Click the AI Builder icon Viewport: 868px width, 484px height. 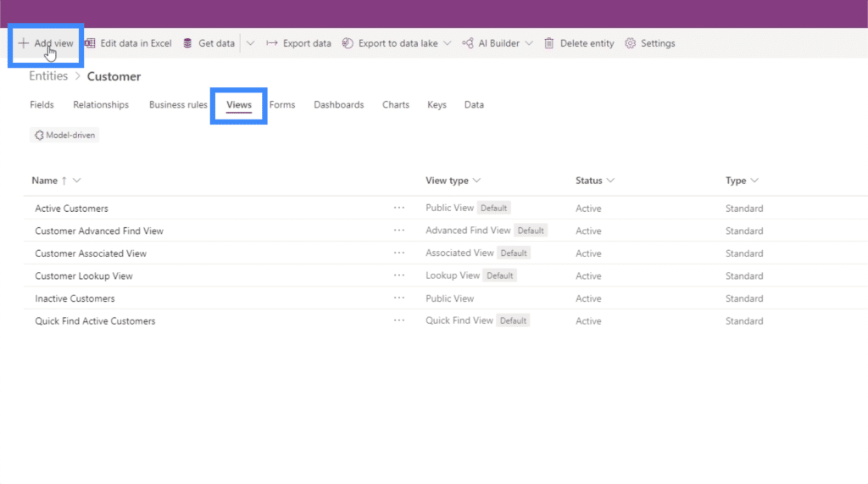pyautogui.click(x=468, y=43)
